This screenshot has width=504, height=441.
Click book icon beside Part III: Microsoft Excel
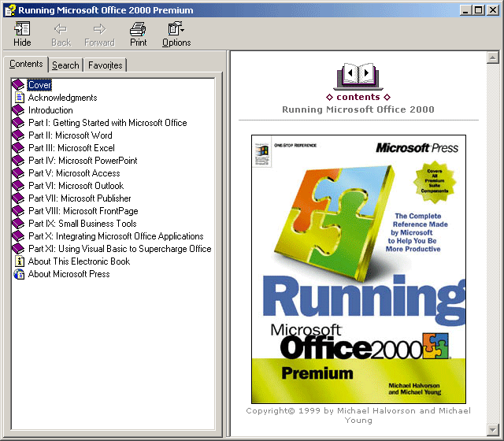coord(18,148)
